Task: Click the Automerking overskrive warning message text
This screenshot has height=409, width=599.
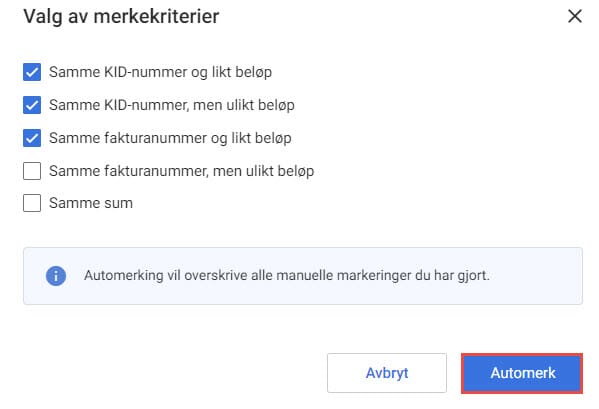Action: (287, 275)
